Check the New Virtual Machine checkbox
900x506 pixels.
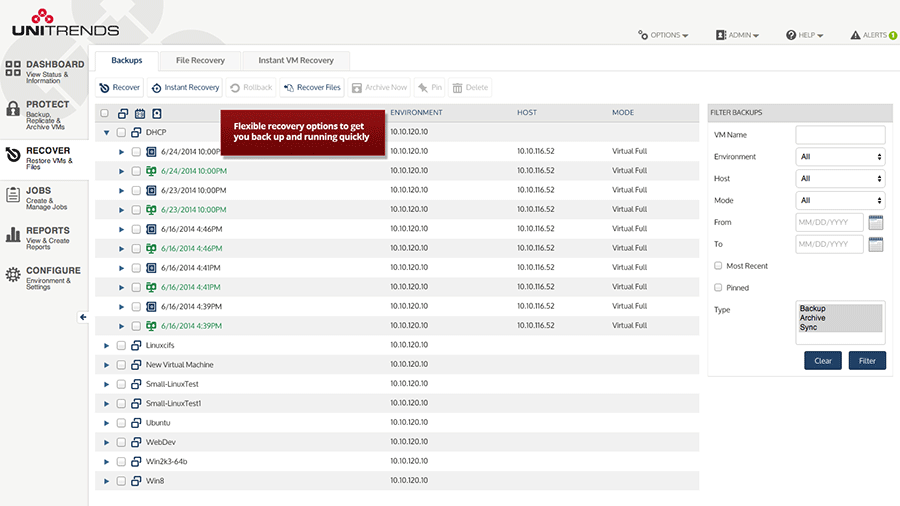click(x=121, y=365)
